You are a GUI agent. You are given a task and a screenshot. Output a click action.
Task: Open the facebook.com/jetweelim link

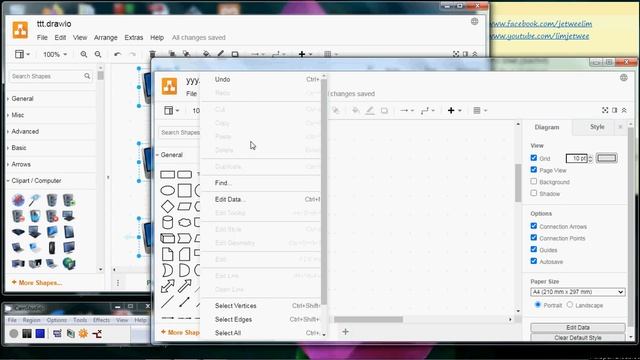pyautogui.click(x=541, y=24)
